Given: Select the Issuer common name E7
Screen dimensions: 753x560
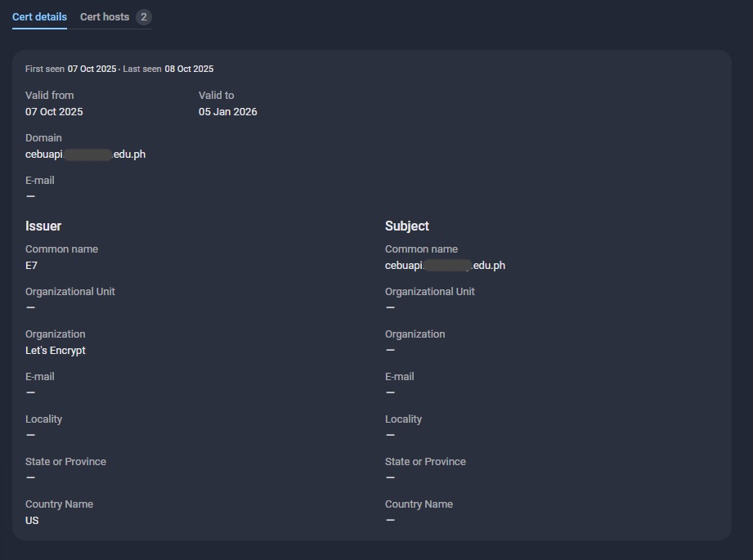Looking at the screenshot, I should coord(32,266).
